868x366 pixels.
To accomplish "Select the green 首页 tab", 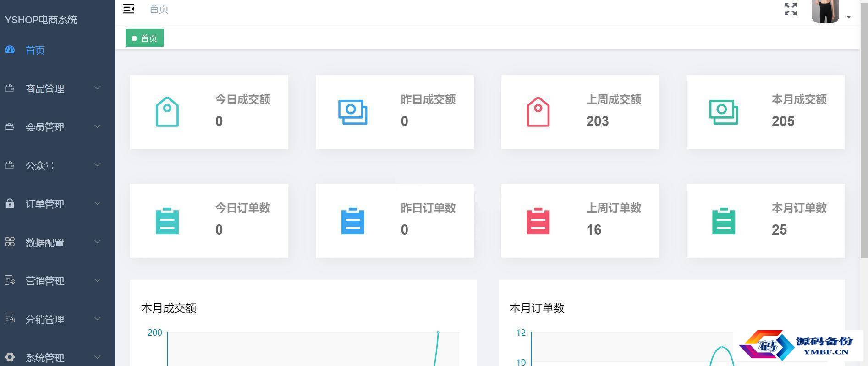I will click(x=144, y=38).
